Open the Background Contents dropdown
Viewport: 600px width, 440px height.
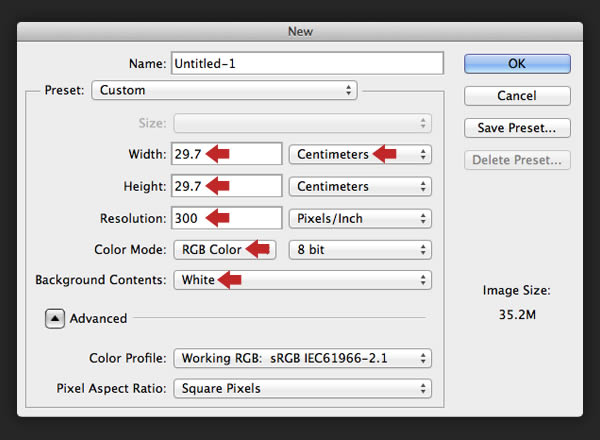pyautogui.click(x=302, y=280)
